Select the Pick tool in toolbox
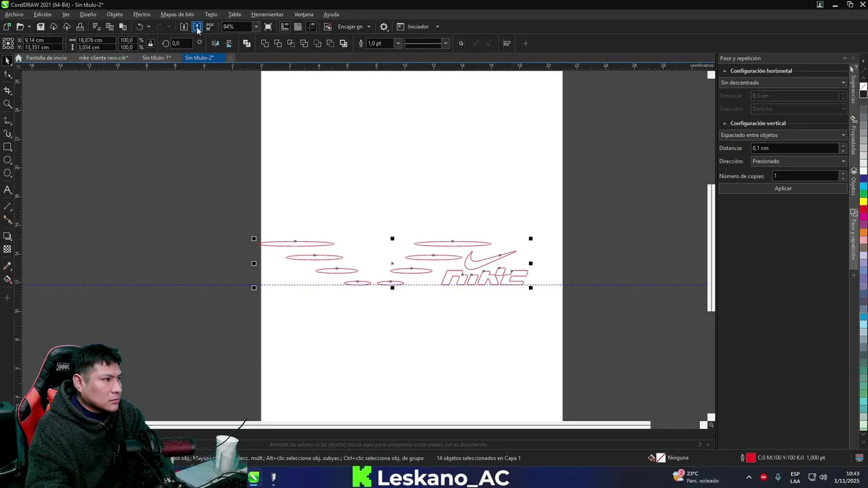Screen dimensions: 868x488 click(x=7, y=61)
